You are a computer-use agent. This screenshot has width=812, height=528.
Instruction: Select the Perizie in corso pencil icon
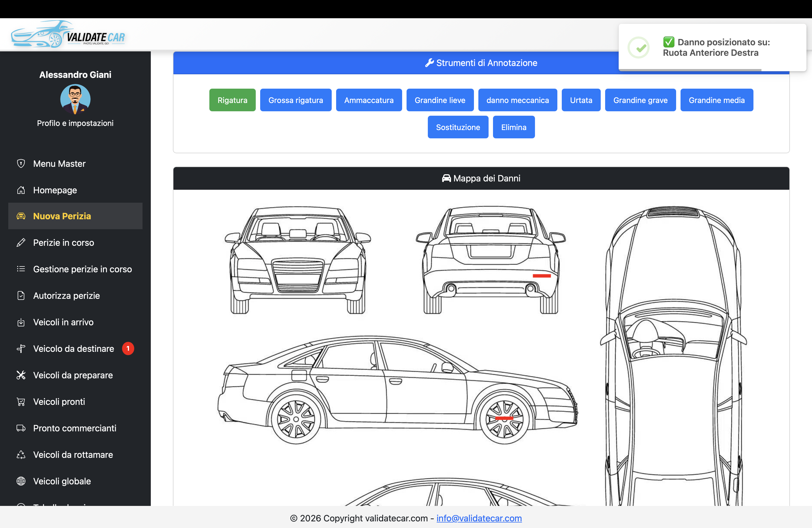[21, 242]
